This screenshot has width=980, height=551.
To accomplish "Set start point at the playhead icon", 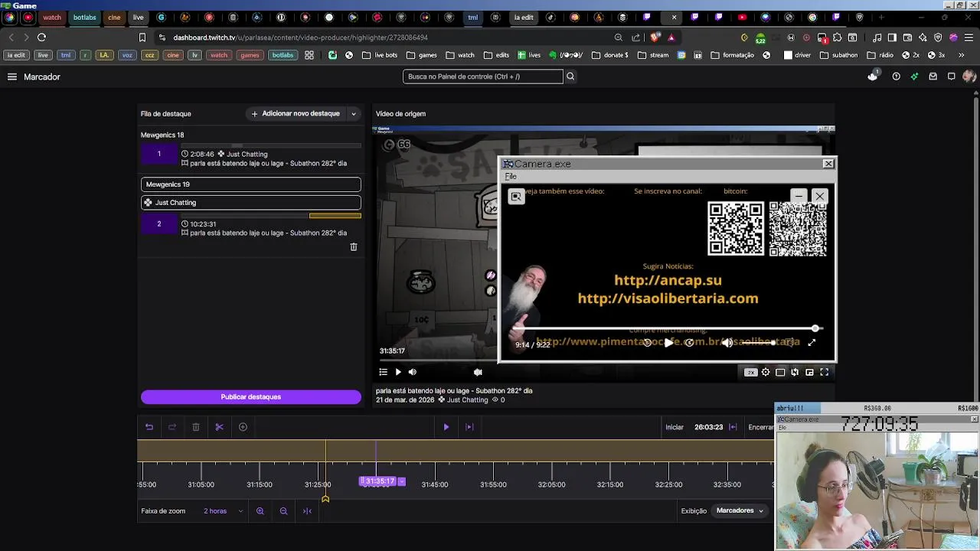I will pyautogui.click(x=733, y=427).
